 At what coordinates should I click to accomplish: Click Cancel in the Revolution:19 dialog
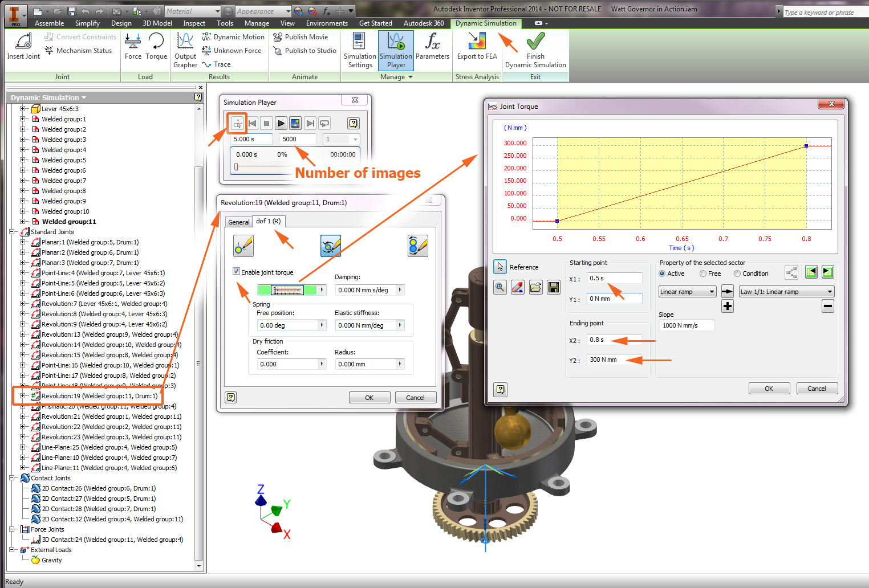[415, 398]
